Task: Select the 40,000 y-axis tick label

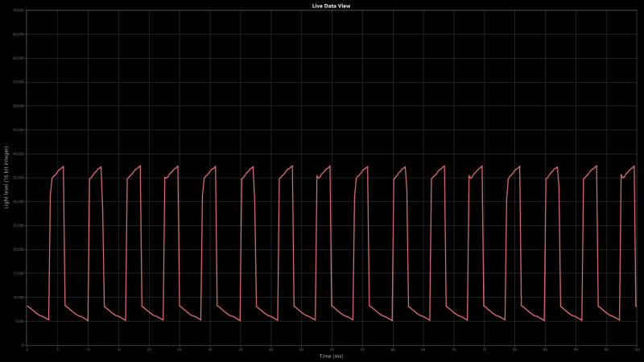Action: tap(19, 154)
